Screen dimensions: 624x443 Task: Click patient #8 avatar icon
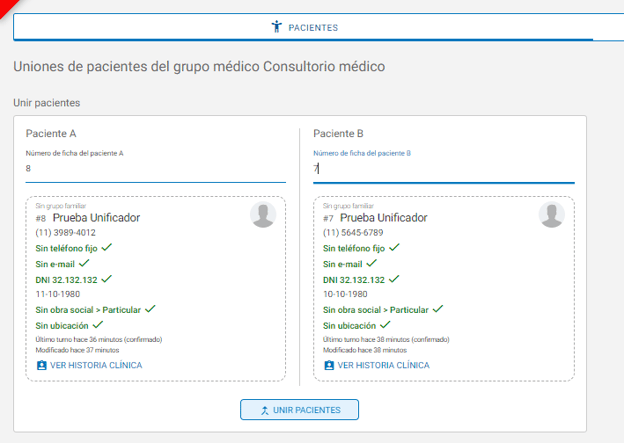(263, 215)
